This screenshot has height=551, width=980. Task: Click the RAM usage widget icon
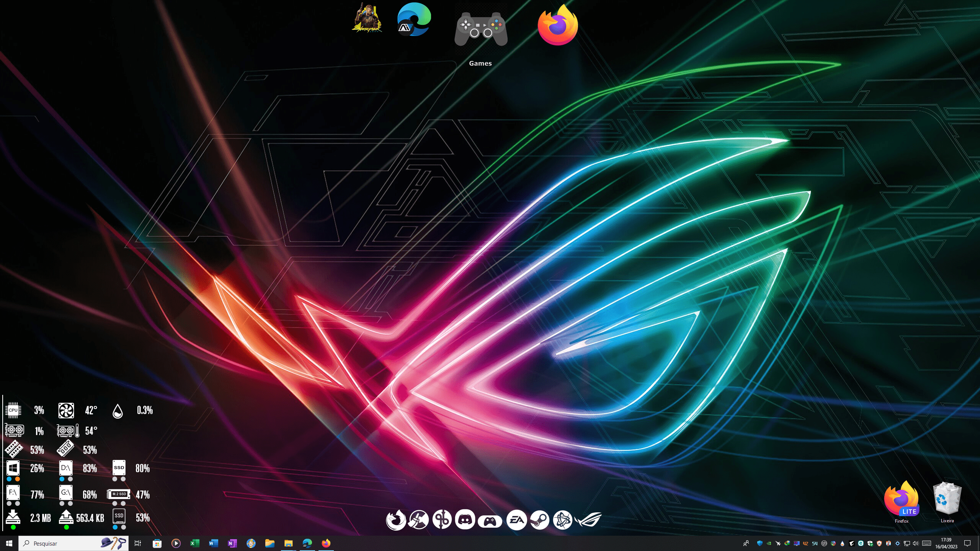pos(14,449)
